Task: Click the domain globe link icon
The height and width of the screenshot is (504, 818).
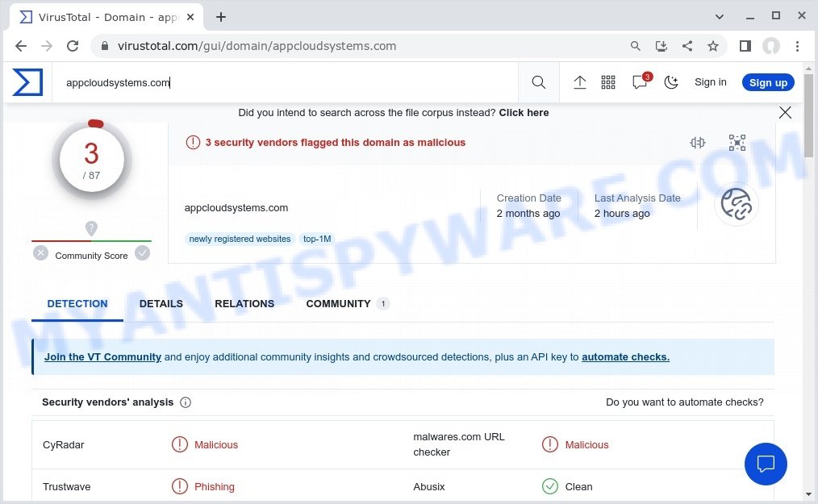Action: [x=736, y=204]
